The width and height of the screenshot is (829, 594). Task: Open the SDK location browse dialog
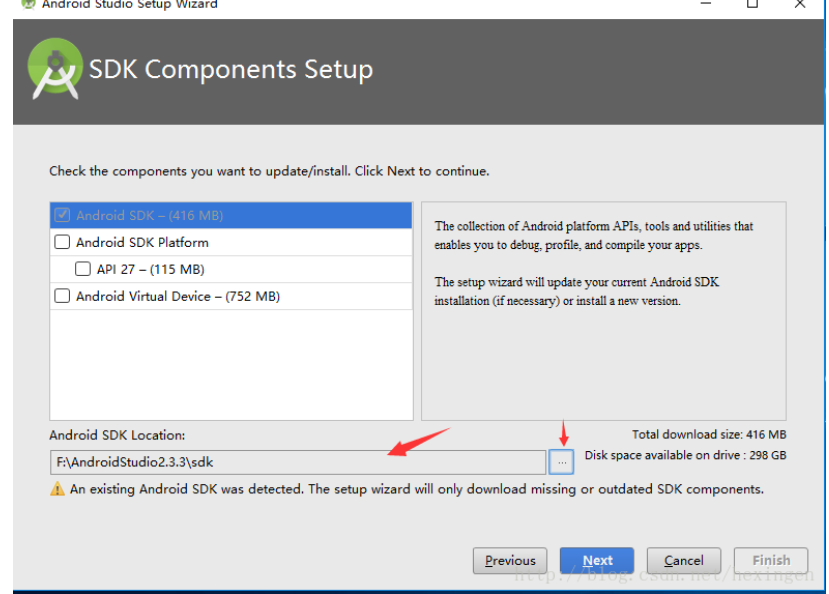(x=561, y=461)
